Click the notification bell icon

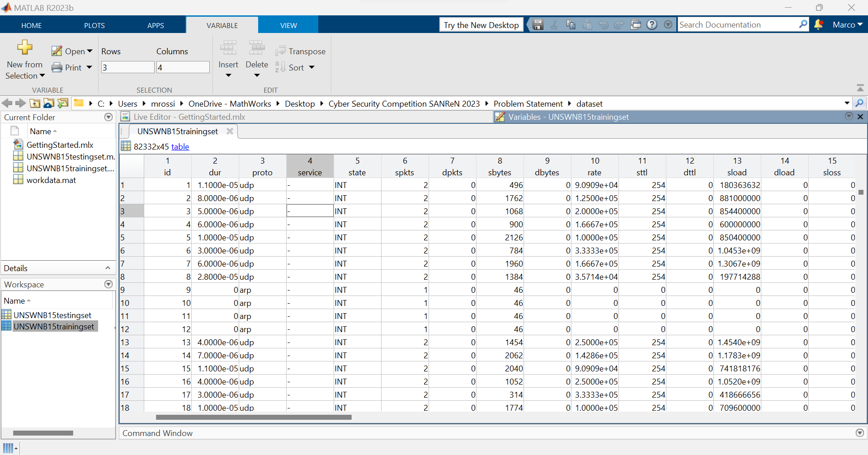(818, 24)
